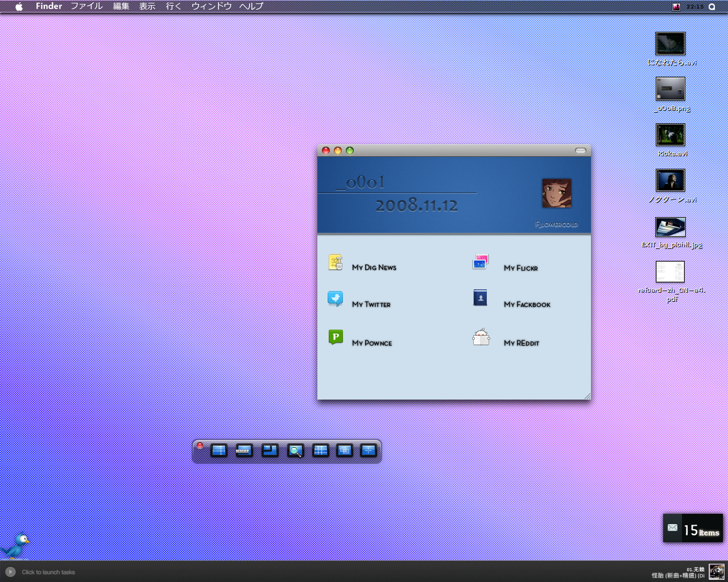Open the ファイル menu
This screenshot has width=728, height=582.
click(86, 6)
